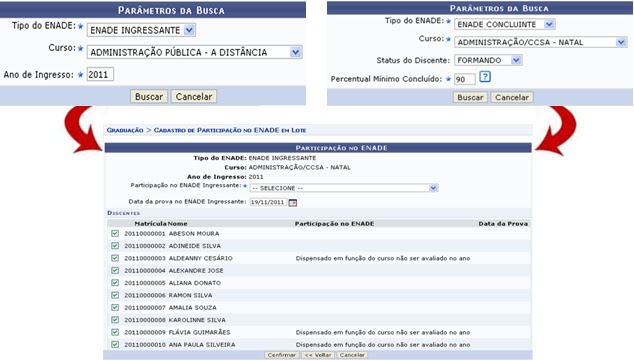Click student name ALEXANDRE JOSE
The image size is (634, 361).
coord(196,270)
